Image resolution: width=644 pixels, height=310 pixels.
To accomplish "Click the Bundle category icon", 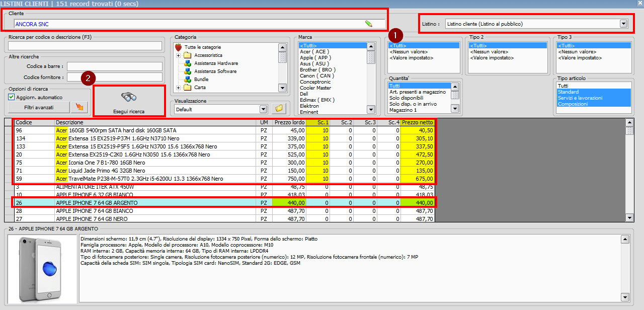I will click(x=188, y=80).
